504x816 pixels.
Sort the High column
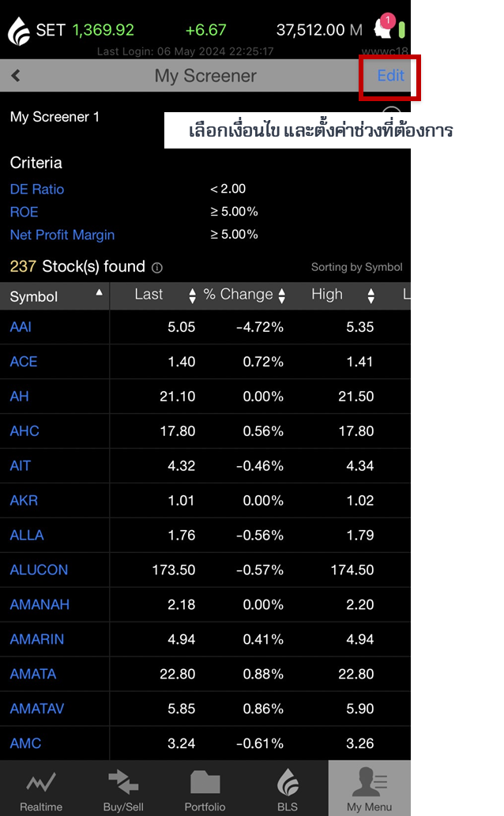coord(370,296)
